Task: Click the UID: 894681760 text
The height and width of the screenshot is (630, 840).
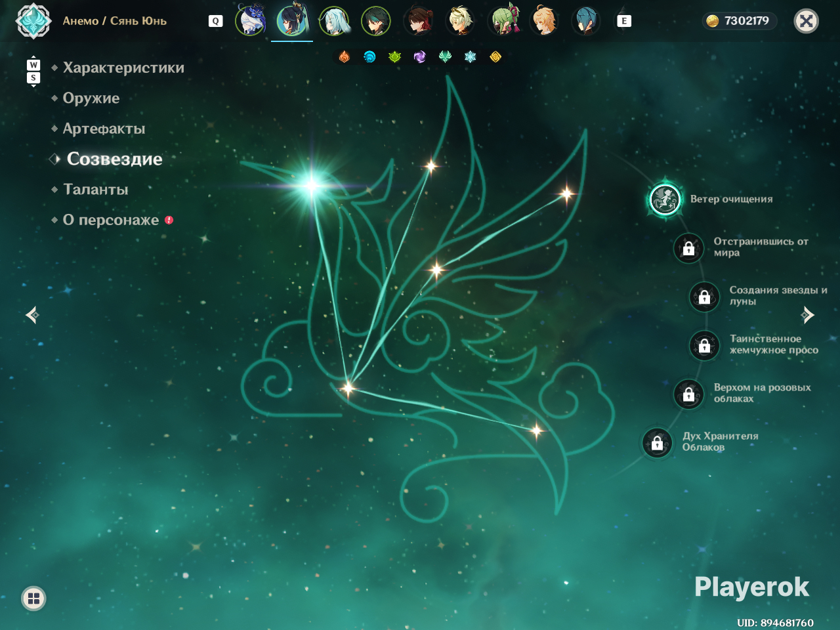Action: tap(775, 623)
